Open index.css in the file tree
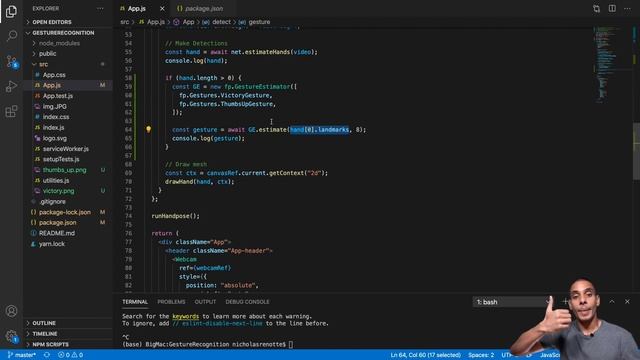Viewport: 640px width, 360px height. click(x=56, y=117)
